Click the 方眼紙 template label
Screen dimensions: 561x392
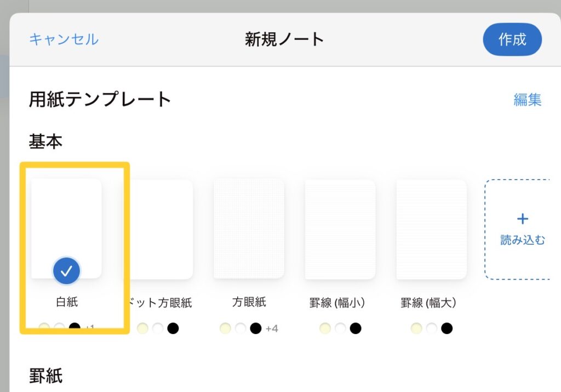[249, 302]
